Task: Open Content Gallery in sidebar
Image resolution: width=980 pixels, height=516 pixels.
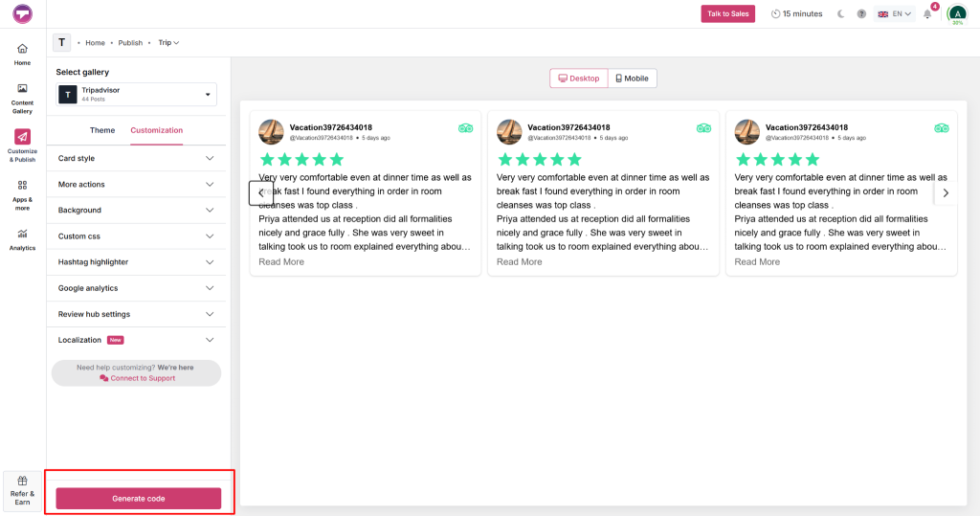Action: 23,99
